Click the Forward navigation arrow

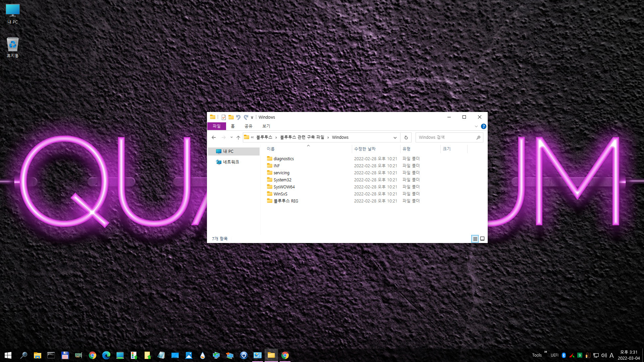(223, 137)
